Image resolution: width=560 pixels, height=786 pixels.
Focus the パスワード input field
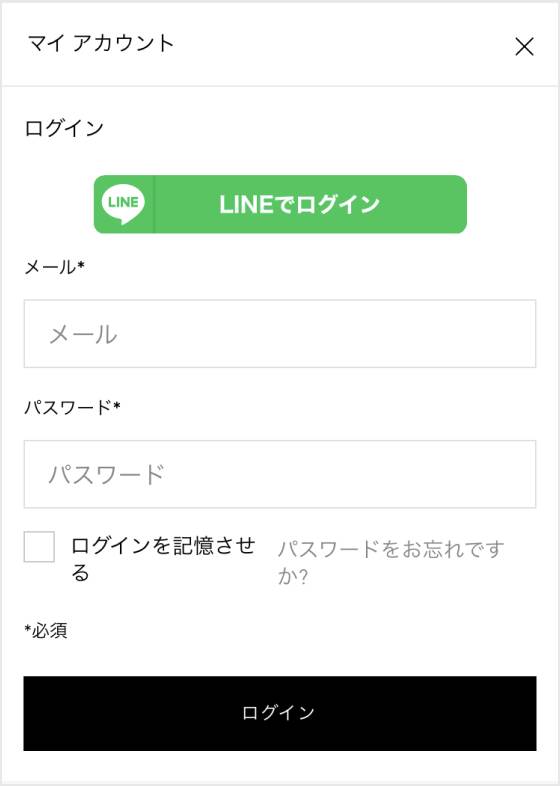coord(280,474)
